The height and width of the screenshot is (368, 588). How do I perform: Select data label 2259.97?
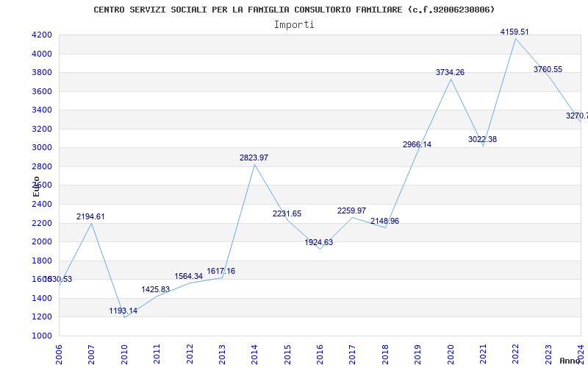pos(351,210)
